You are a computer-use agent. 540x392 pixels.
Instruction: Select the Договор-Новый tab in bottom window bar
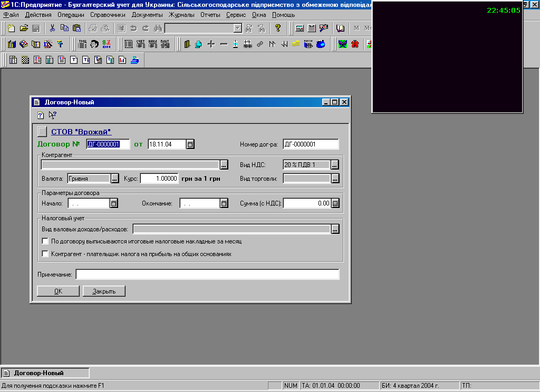pyautogui.click(x=45, y=373)
